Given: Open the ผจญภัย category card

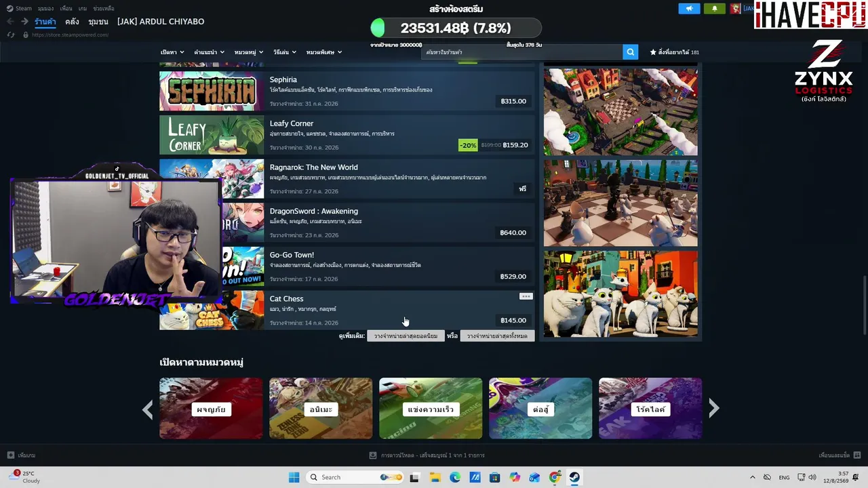Looking at the screenshot, I should (x=211, y=408).
